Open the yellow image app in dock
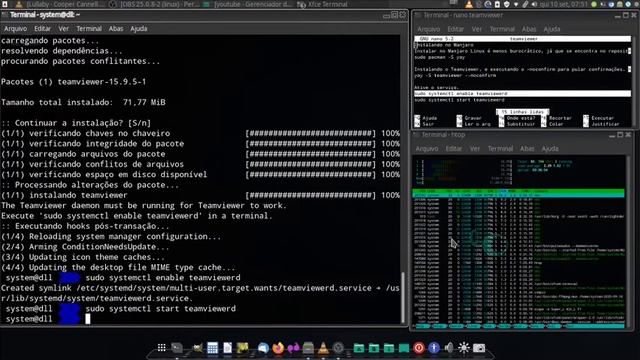Screen dimensions: 640x360 pyautogui.click(x=242, y=348)
